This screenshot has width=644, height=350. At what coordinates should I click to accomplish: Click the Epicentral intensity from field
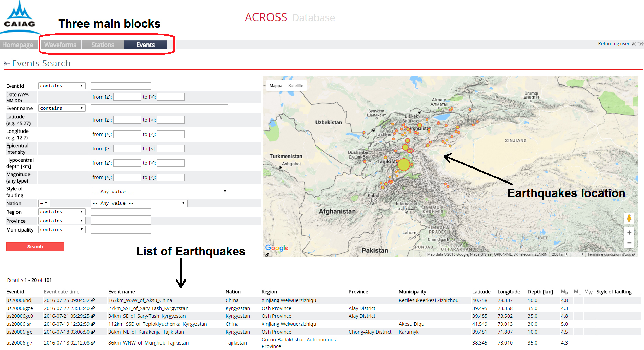[127, 149]
